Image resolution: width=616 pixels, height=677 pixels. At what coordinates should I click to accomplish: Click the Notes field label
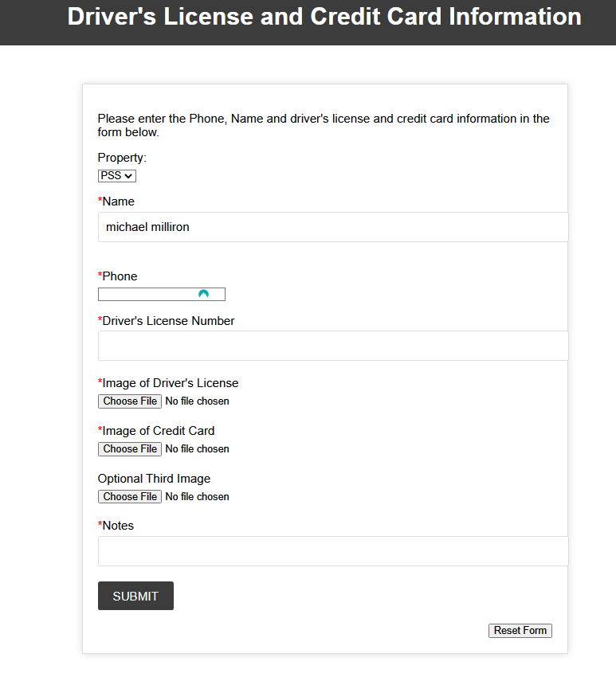118,526
